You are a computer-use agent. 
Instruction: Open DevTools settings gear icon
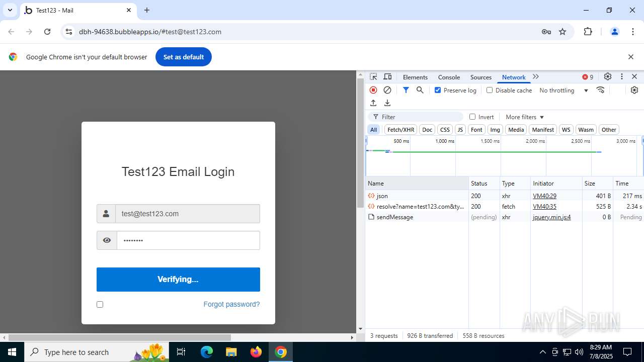608,77
